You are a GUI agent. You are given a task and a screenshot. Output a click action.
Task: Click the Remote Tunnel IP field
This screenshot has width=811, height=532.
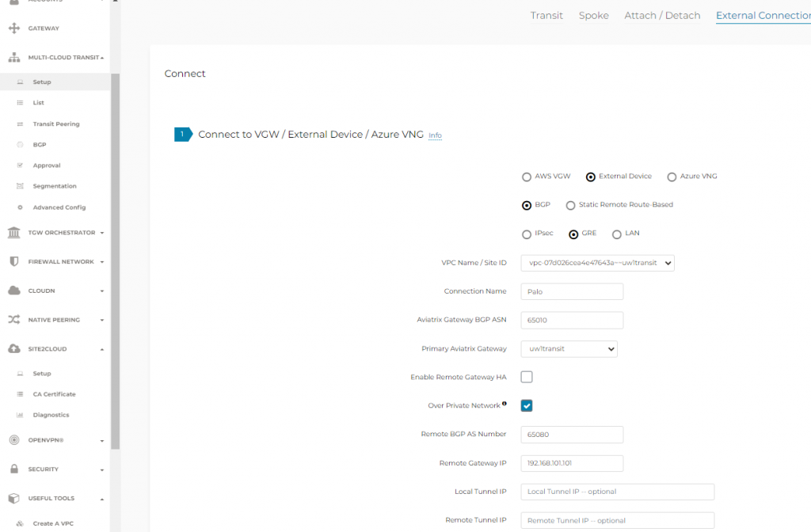[x=618, y=520]
